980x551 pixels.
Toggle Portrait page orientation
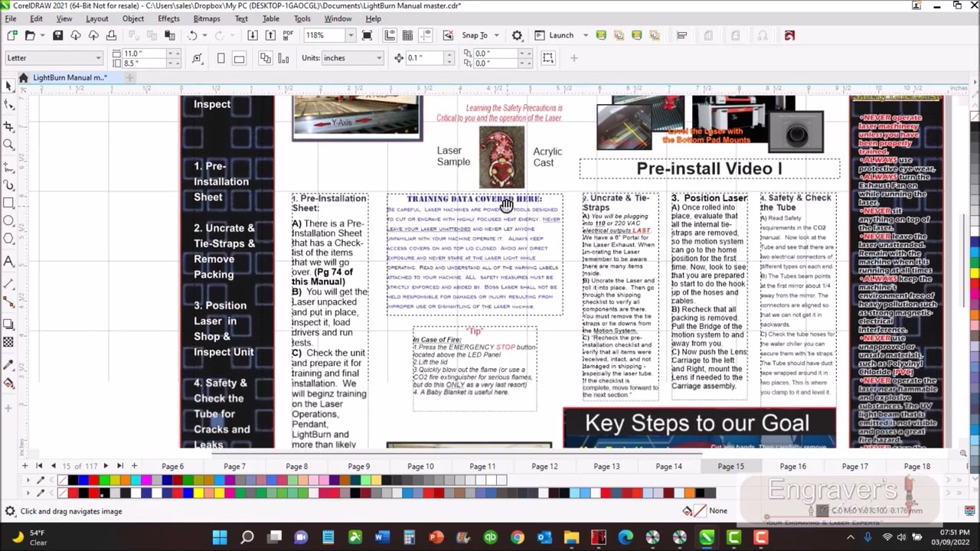tap(221, 58)
